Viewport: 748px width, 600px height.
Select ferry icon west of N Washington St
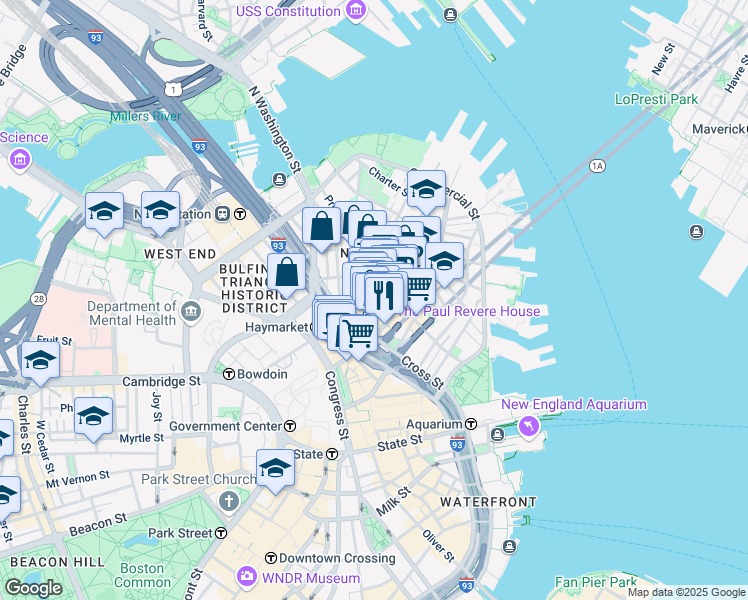point(280,180)
